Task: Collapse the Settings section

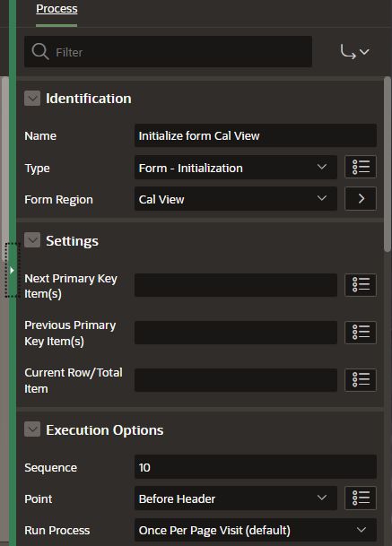Action: 32,240
